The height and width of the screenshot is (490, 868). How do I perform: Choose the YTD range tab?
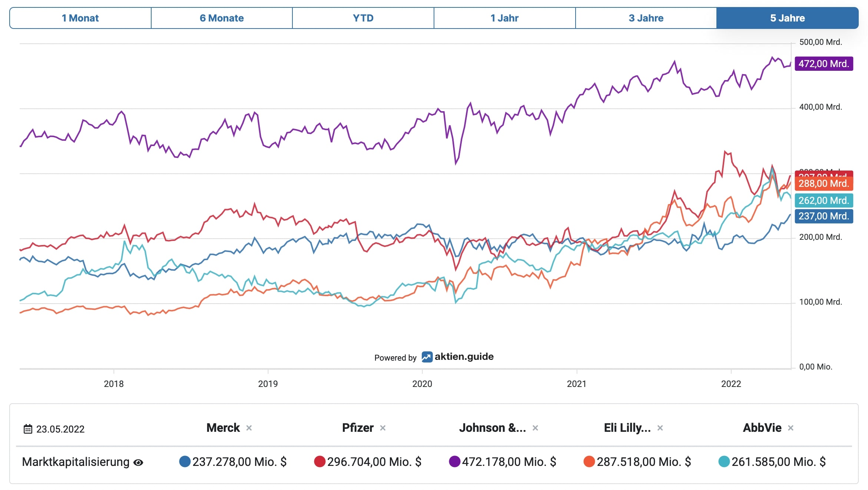pos(363,18)
